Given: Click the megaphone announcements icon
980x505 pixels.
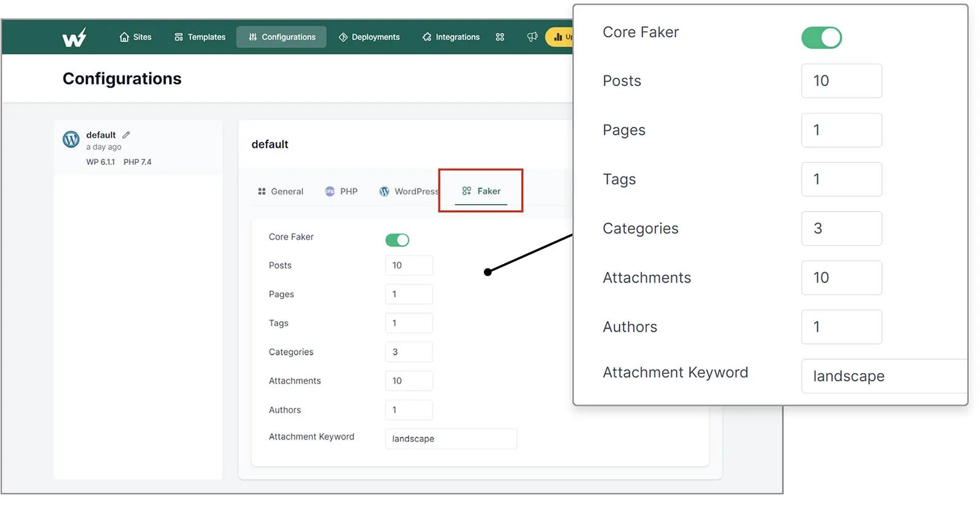Looking at the screenshot, I should coord(532,37).
